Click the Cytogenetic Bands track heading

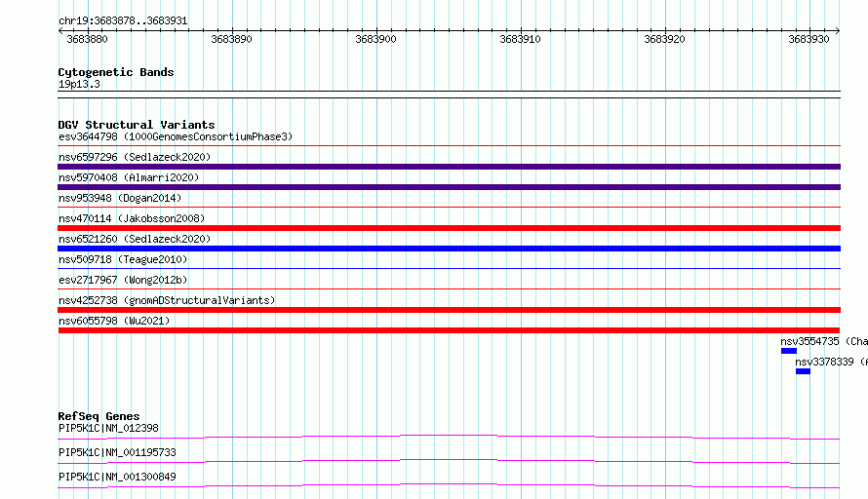(x=116, y=72)
